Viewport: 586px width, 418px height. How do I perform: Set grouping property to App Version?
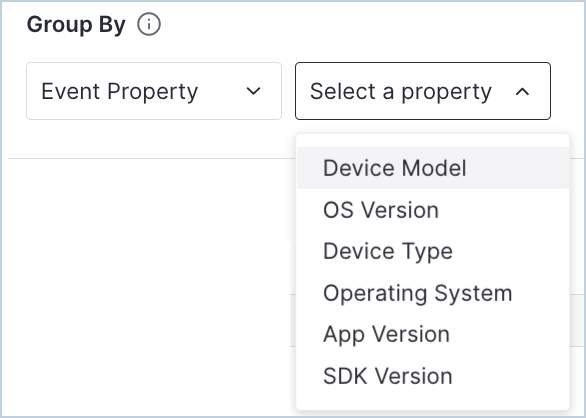(x=433, y=334)
